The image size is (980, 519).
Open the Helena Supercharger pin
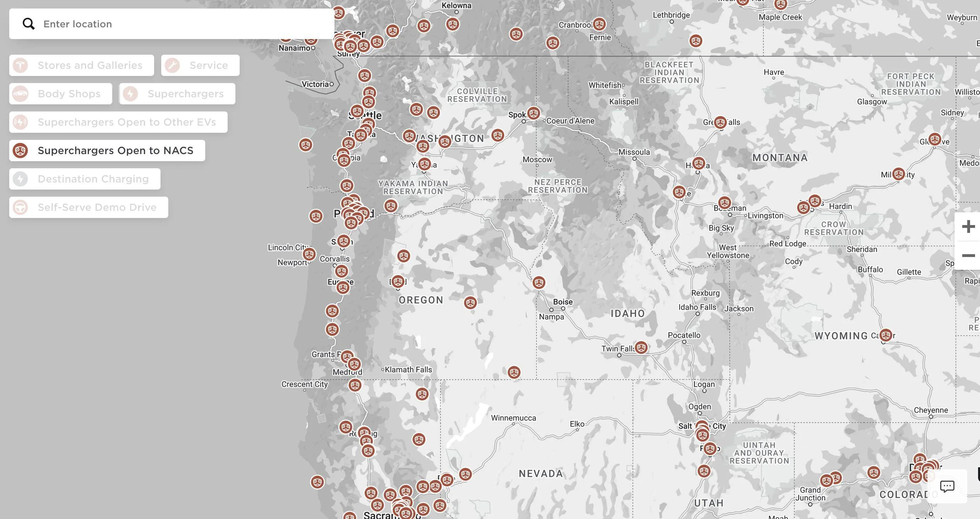(x=698, y=164)
